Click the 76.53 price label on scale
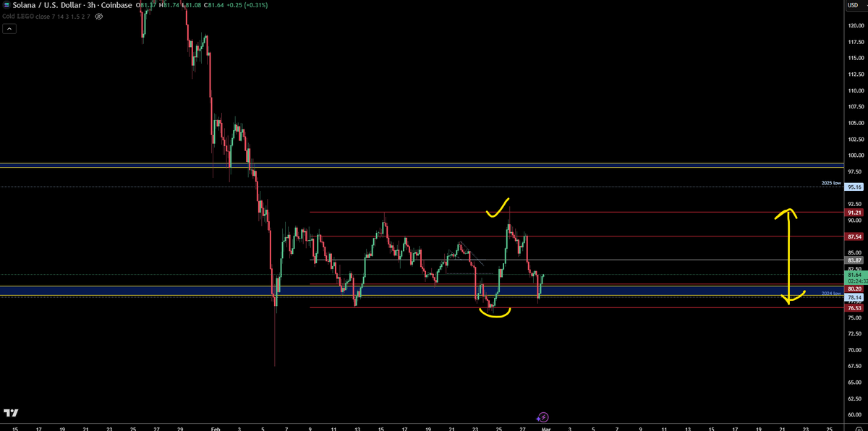This screenshot has height=431, width=868. coord(854,307)
